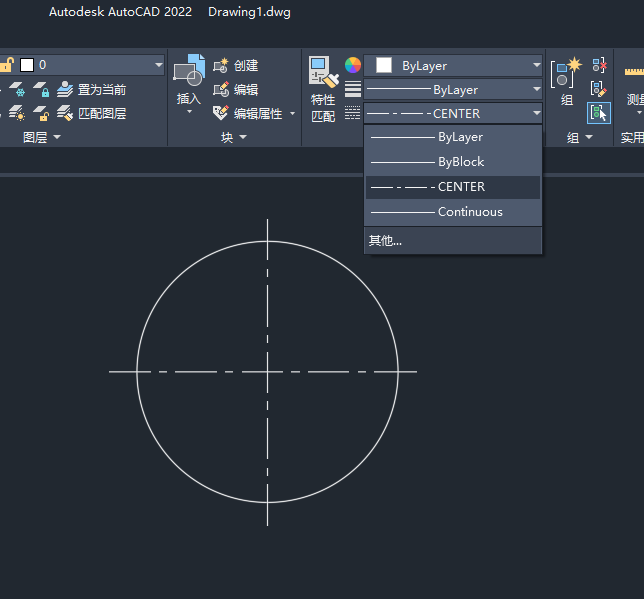Select Continuous in the linetype list
Viewport: 644px width, 599px height.
pos(453,212)
